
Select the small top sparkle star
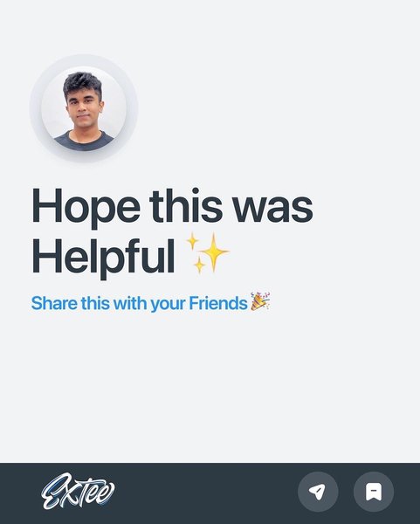(192, 241)
